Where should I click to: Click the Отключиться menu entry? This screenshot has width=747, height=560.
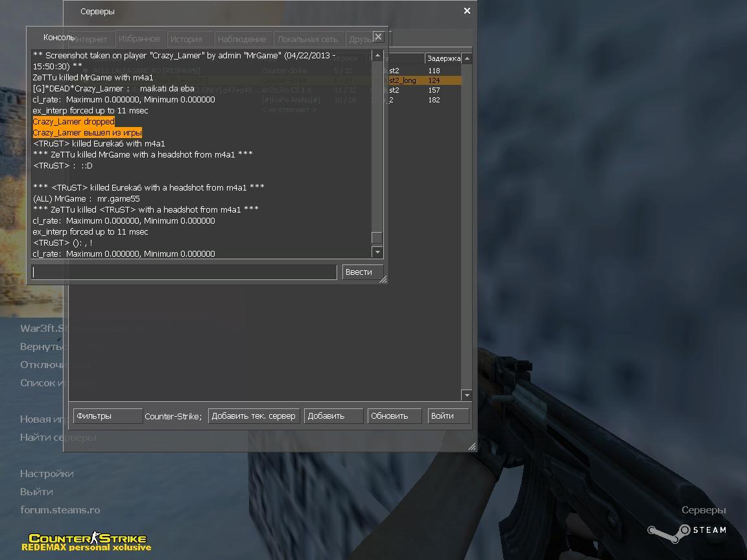click(x=41, y=365)
